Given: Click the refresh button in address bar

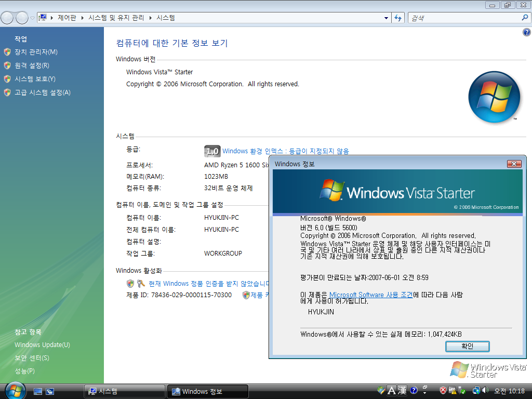Looking at the screenshot, I should [398, 18].
